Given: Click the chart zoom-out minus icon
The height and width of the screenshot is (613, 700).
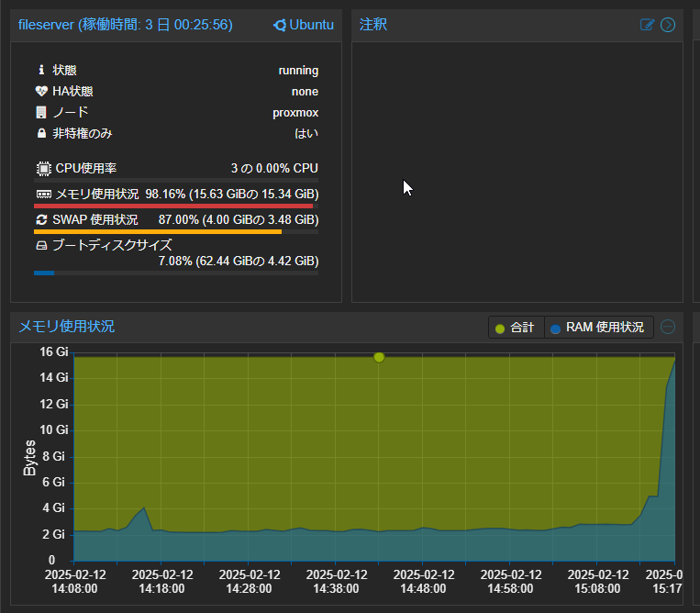Looking at the screenshot, I should (x=668, y=327).
